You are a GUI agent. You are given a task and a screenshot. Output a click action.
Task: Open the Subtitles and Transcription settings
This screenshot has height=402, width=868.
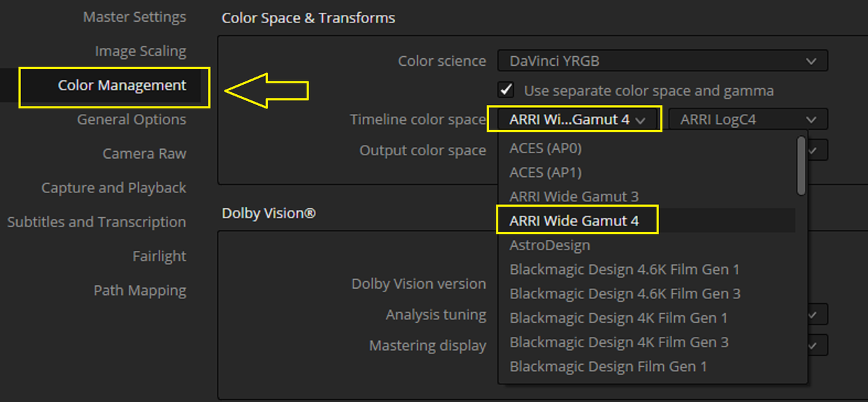(x=96, y=222)
